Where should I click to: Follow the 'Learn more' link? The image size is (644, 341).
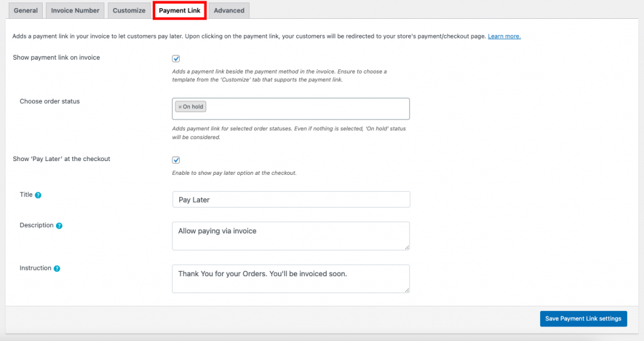pos(504,36)
